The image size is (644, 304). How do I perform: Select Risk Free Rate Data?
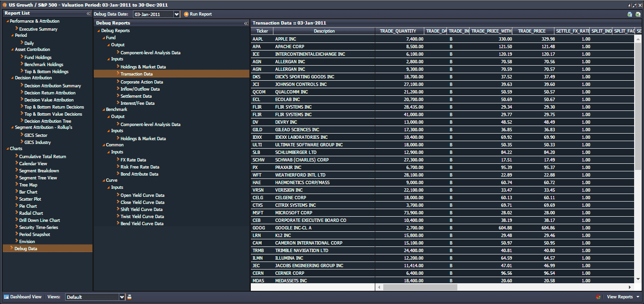(140, 167)
